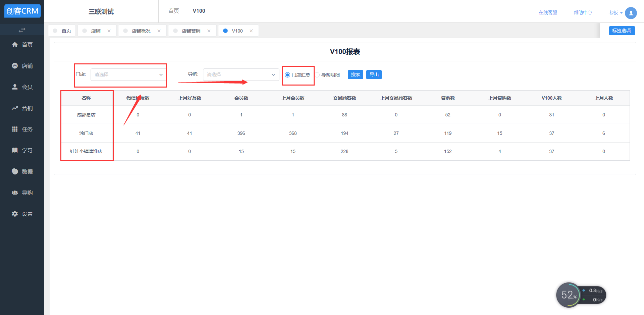This screenshot has width=644, height=315.
Task: Click the 数据 pie chart icon
Action: pyautogui.click(x=15, y=171)
